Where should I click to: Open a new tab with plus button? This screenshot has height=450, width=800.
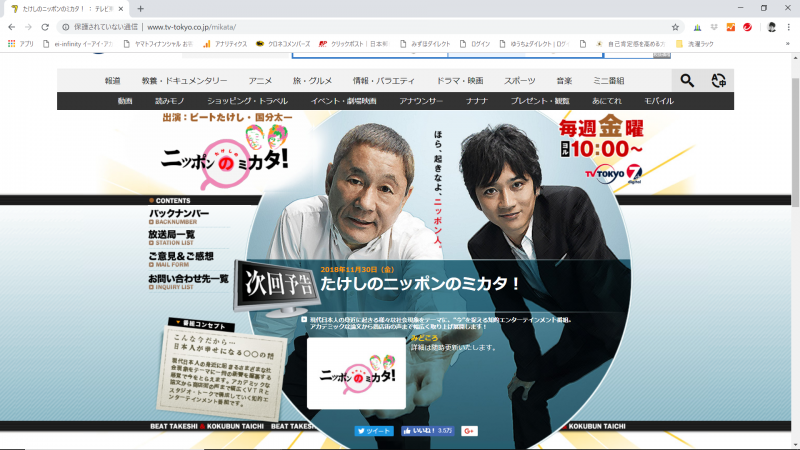point(140,9)
